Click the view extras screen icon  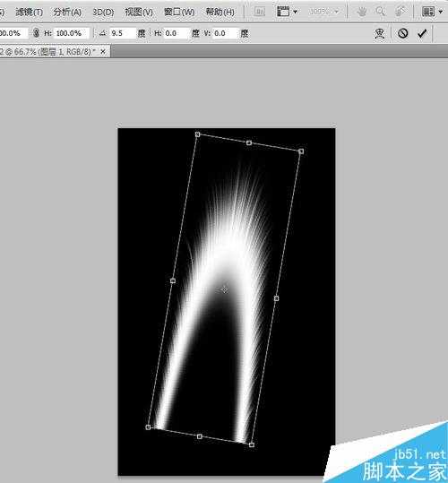[283, 12]
